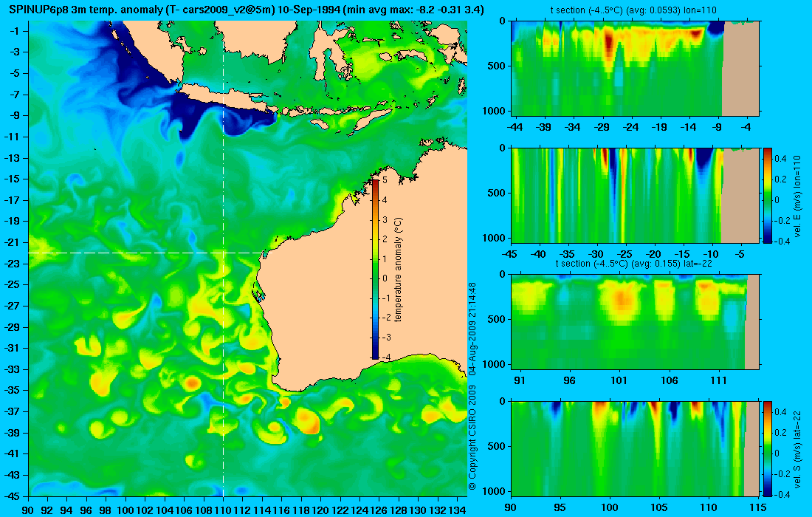The height and width of the screenshot is (517, 812).
Task: Click the 'vel. S (m/s) lat=-22' label
Action: (797, 450)
